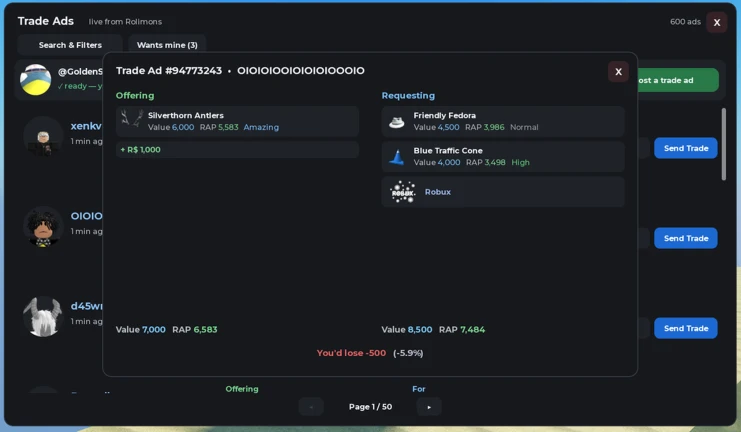Click the Silverthorn Antlers item icon
Image resolution: width=741 pixels, height=432 pixels.
pyautogui.click(x=132, y=118)
